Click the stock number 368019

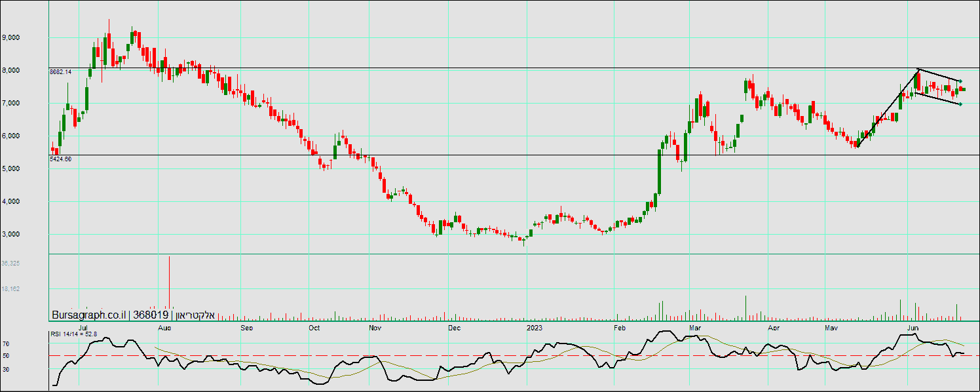151,315
